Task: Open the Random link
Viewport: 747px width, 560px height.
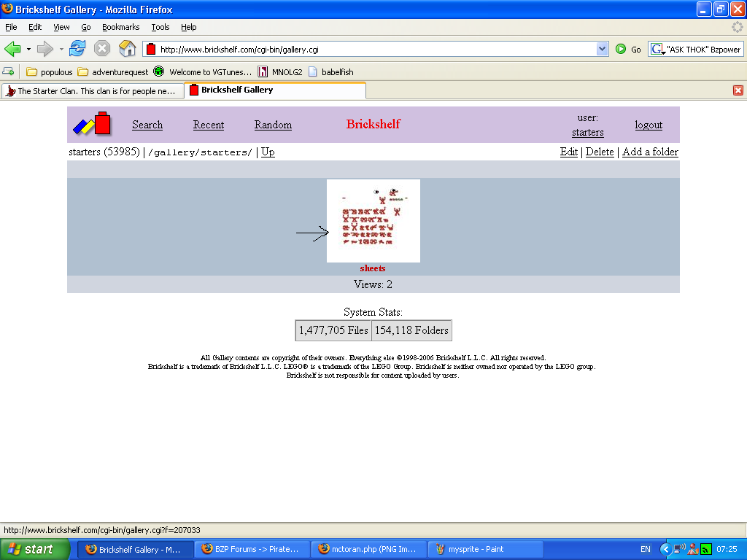Action: coord(273,125)
